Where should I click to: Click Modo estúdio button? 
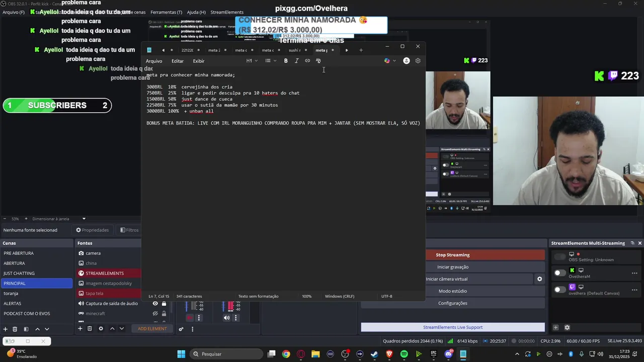tap(453, 291)
